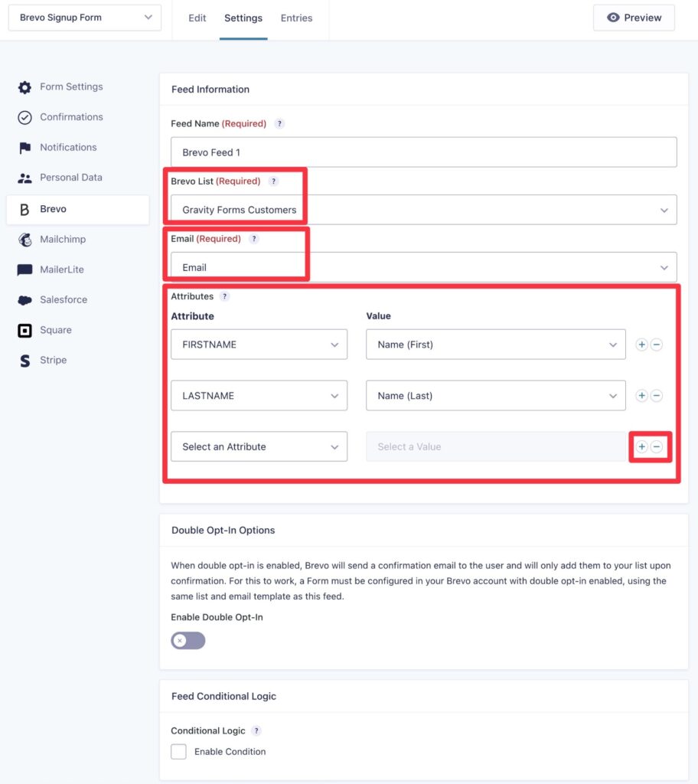Screen dimensions: 698x784
Task: Click the Preview button
Action: tap(634, 17)
